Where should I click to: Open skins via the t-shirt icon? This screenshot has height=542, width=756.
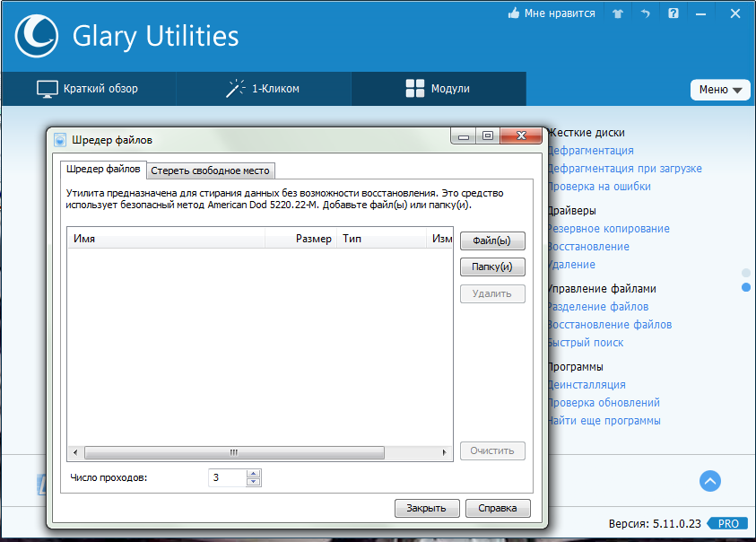click(617, 13)
